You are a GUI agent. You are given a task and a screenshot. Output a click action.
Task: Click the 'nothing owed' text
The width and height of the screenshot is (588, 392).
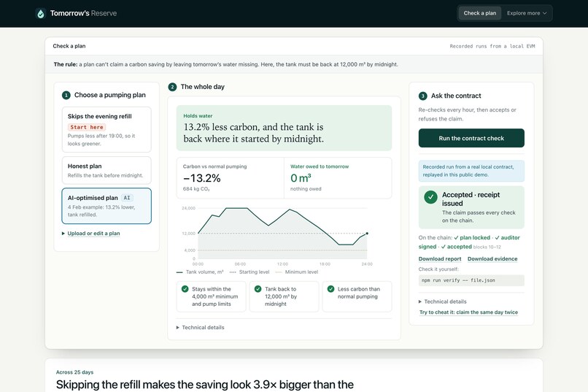tap(306, 188)
